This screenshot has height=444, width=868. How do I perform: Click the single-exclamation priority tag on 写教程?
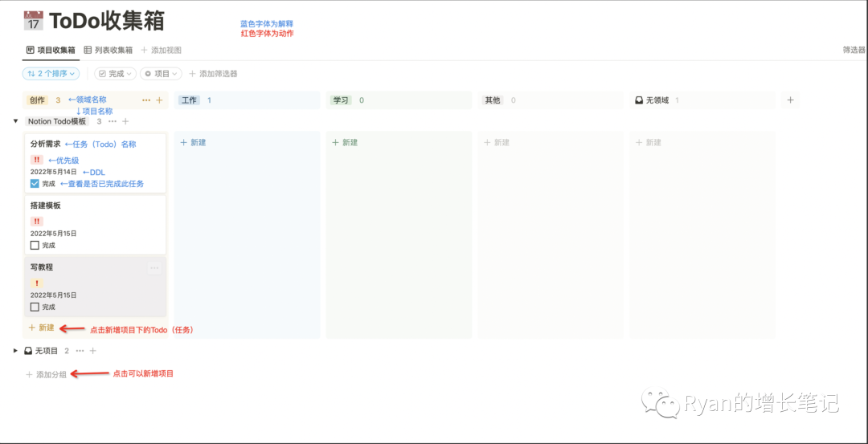36,283
